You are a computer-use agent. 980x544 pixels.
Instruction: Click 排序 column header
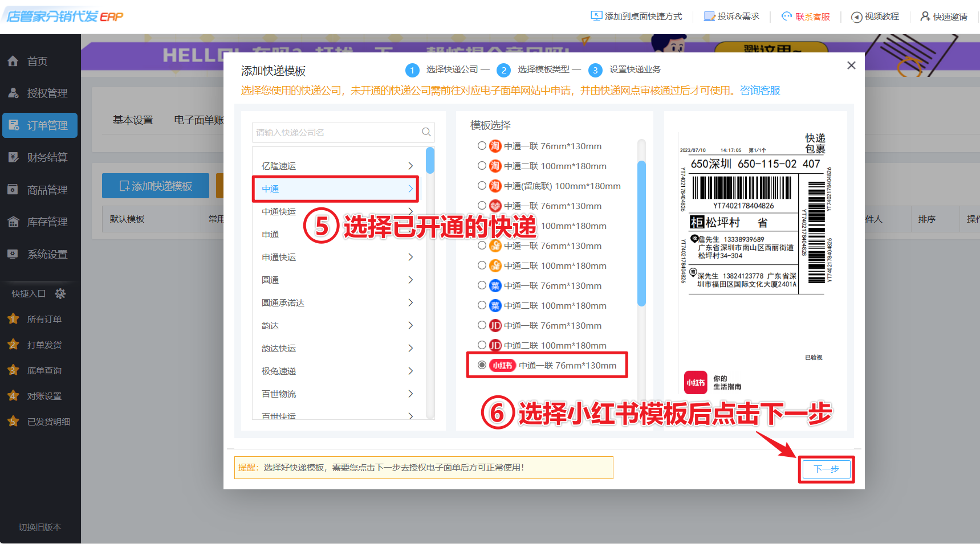[x=926, y=219]
